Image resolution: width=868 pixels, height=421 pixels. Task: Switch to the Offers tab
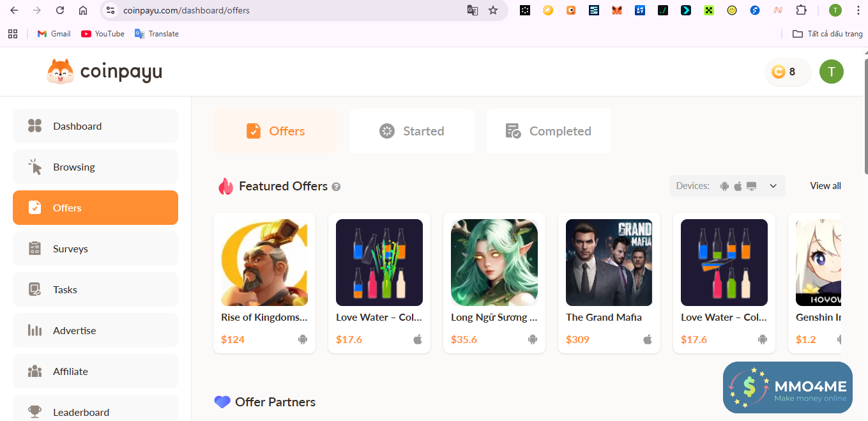tap(275, 131)
